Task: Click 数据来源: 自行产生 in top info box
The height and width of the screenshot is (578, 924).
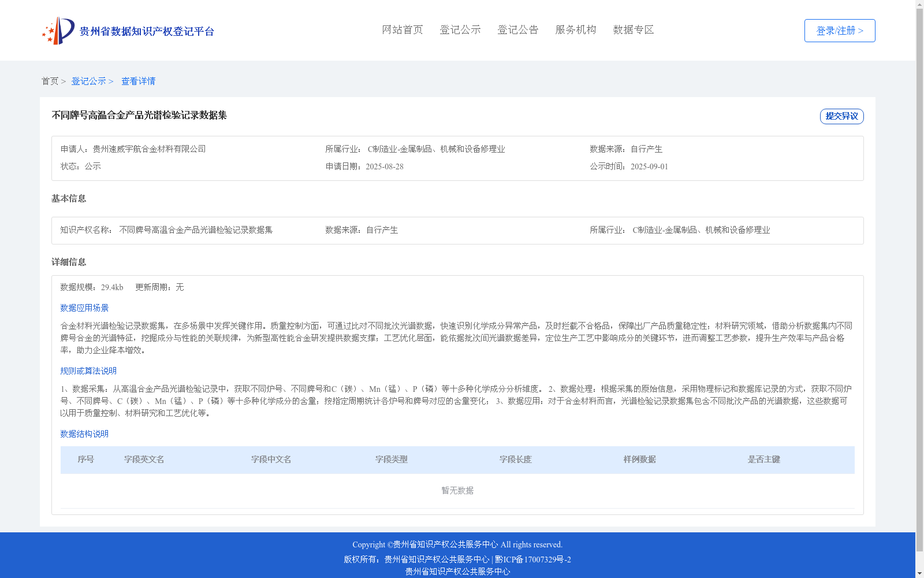Action: pos(626,149)
